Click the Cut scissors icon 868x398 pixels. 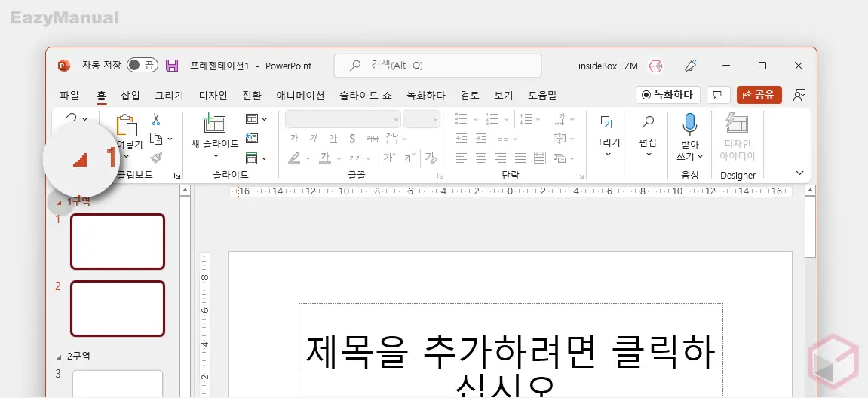(156, 119)
